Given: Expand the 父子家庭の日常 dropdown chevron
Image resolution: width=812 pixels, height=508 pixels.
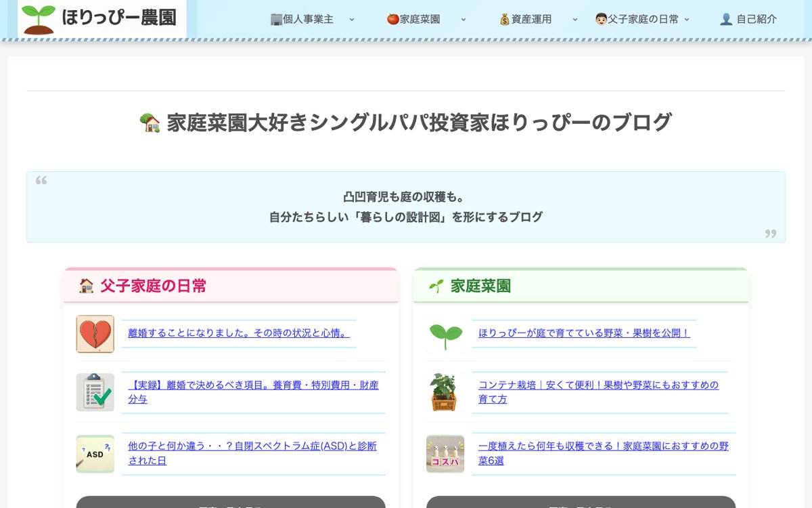Looking at the screenshot, I should point(687,19).
